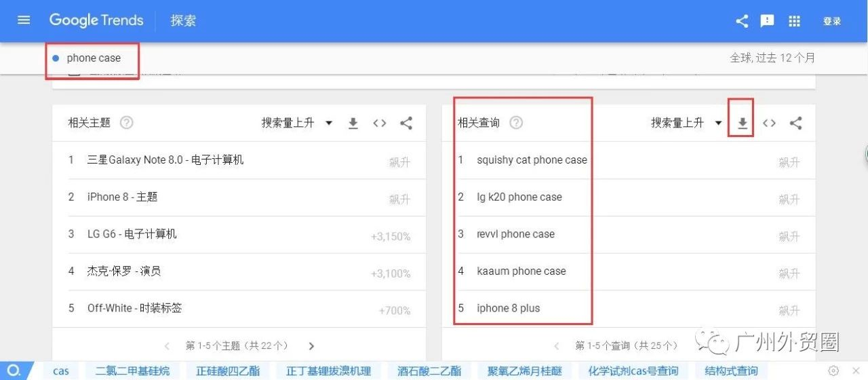Image resolution: width=868 pixels, height=380 pixels.
Task: Select the cas suggestion tab
Action: pyautogui.click(x=61, y=371)
